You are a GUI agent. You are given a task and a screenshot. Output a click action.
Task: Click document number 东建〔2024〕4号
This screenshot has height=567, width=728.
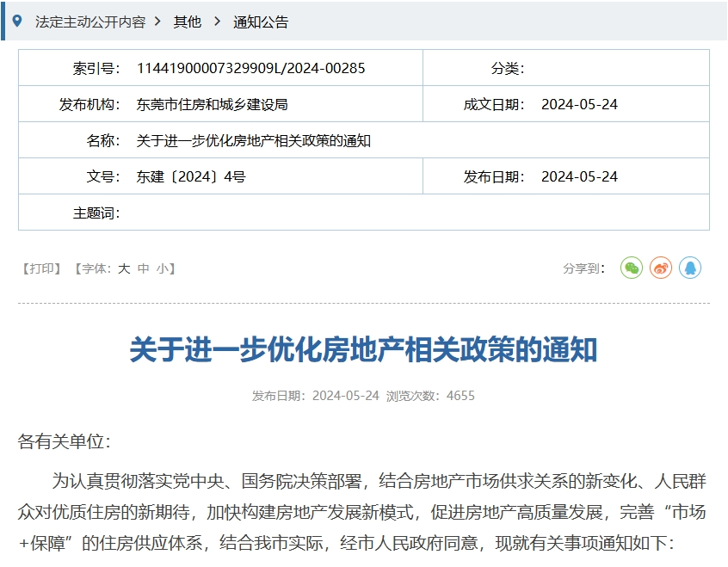click(x=191, y=176)
